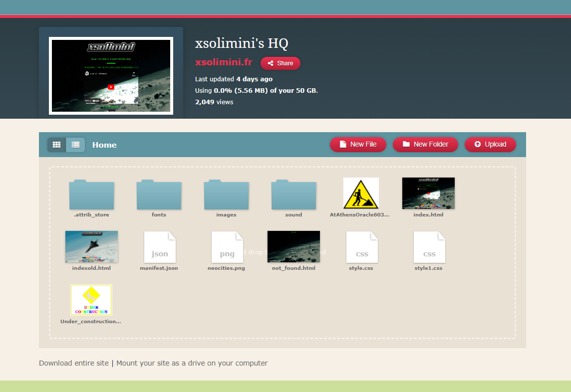Open the .attrib_store folder

[91, 195]
